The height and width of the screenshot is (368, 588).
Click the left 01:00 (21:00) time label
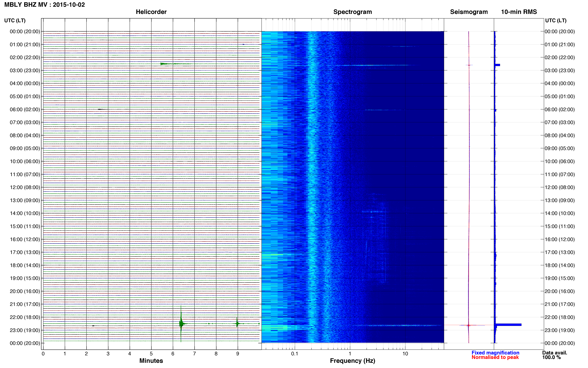coord(25,45)
